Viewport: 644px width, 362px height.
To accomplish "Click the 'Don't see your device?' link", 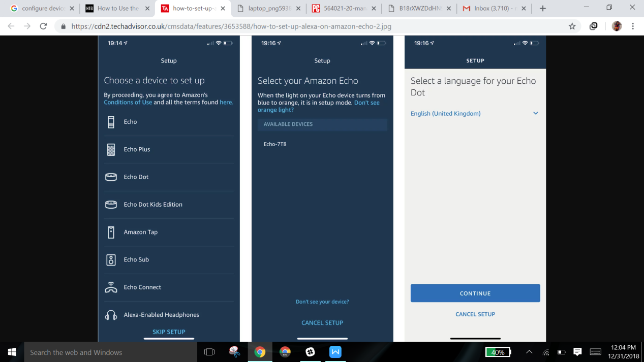I will [322, 302].
